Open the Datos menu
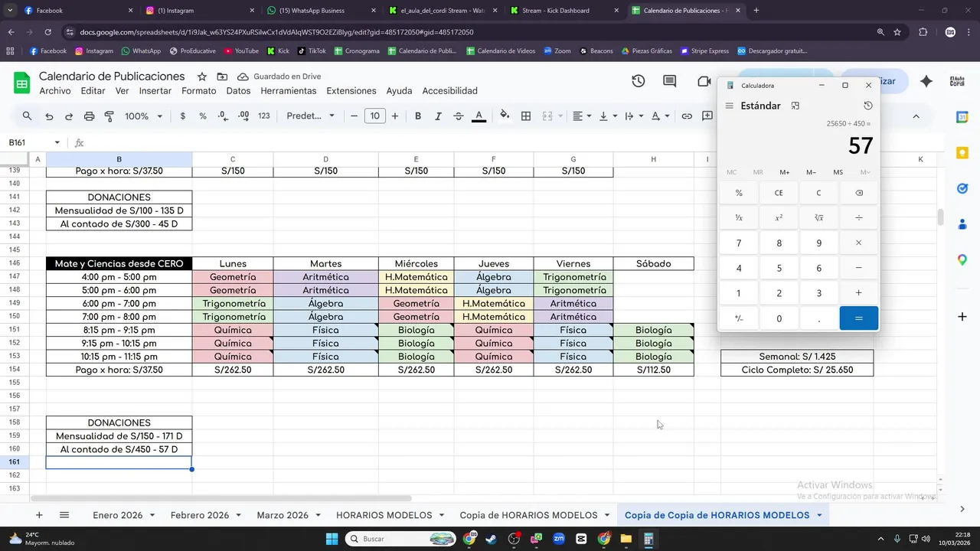Screen dimensions: 980x551 coord(238,90)
